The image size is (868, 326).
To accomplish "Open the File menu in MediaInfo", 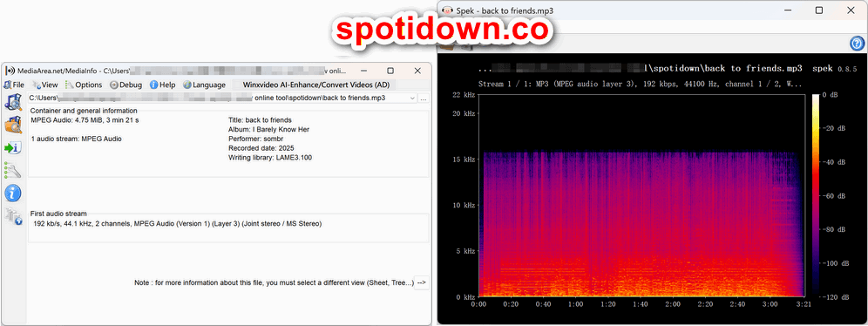I will pyautogui.click(x=14, y=85).
